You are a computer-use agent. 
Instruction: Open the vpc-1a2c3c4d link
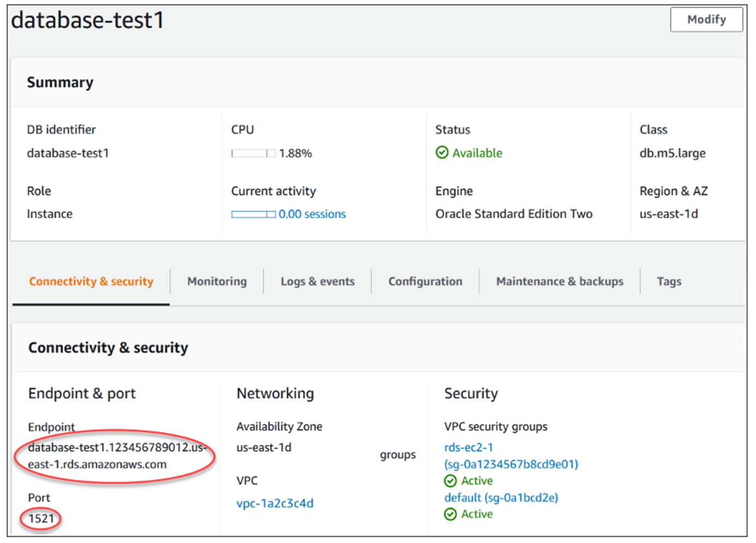click(x=275, y=503)
